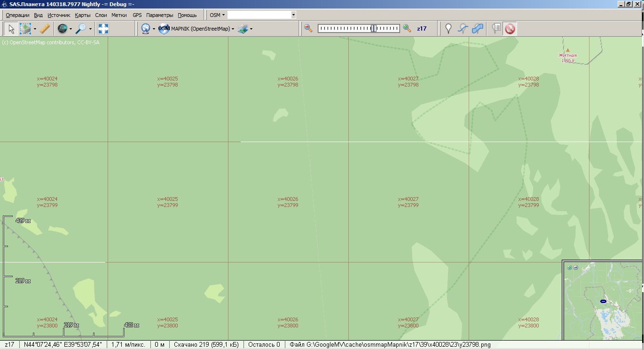The width and height of the screenshot is (644, 350).
Task: Toggle full screen map view
Action: (x=103, y=29)
